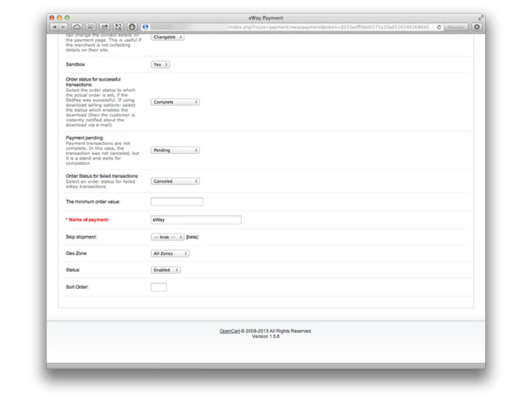Image resolution: width=532 pixels, height=399 pixels.
Task: Click the share icon in Safari toolbar
Action: 104,27
